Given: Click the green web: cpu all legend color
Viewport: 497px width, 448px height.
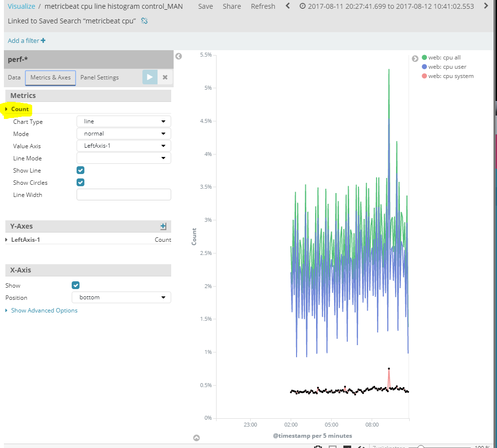Looking at the screenshot, I should click(424, 58).
